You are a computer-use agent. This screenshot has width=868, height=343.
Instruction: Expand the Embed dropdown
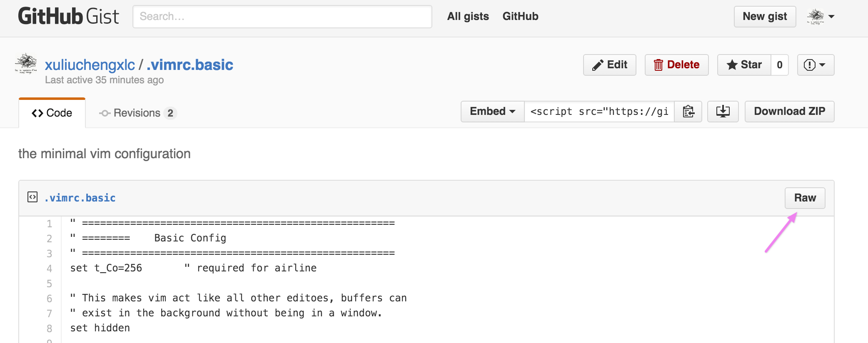pos(492,112)
